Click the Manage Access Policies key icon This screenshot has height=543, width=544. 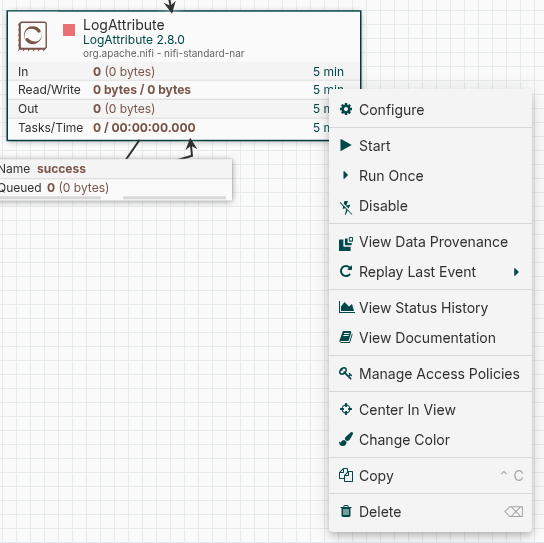[x=346, y=373]
